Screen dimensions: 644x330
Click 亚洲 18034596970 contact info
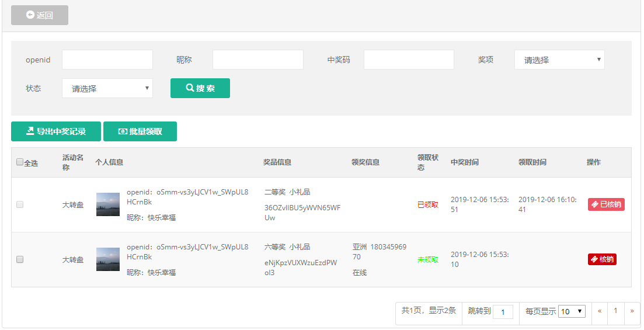pos(380,252)
